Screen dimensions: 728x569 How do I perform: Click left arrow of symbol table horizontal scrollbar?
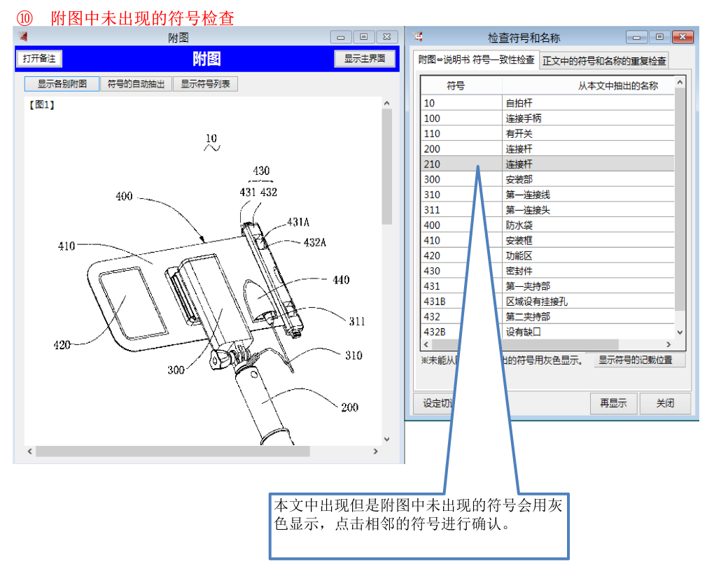[x=426, y=344]
